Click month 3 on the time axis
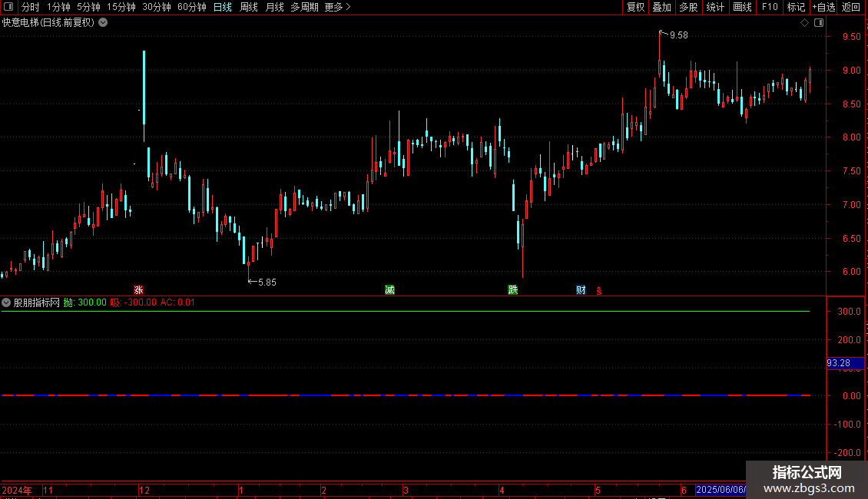Screen dimensions: 868x499 [x=406, y=490]
